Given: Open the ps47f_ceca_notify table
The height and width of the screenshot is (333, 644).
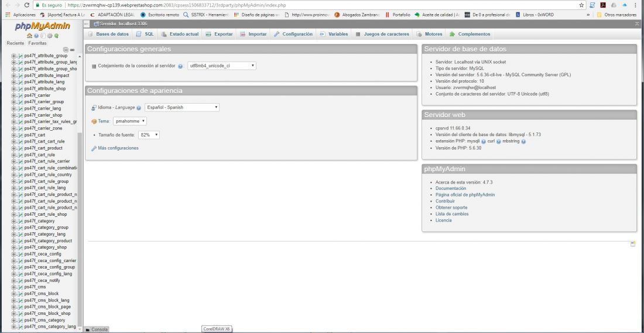Looking at the screenshot, I should (x=42, y=280).
